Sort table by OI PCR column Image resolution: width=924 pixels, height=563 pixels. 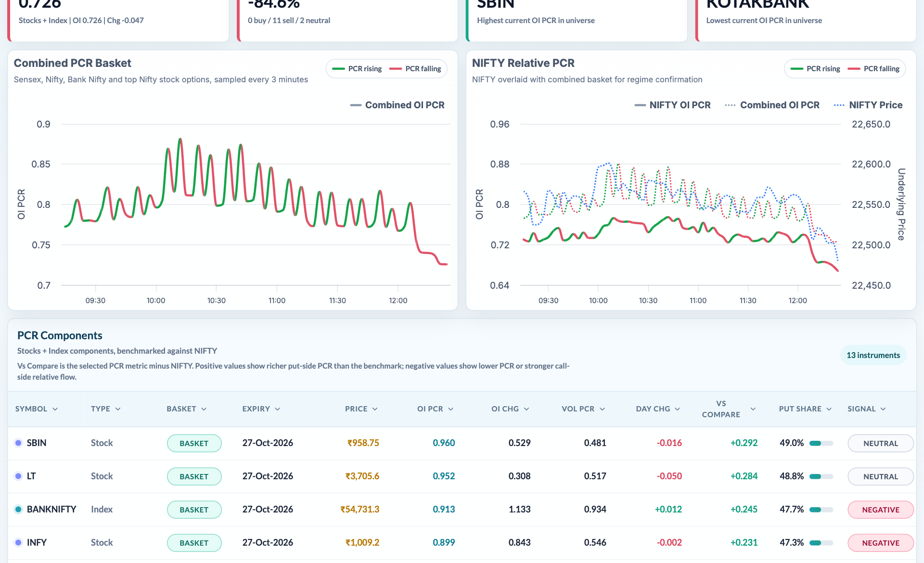pyautogui.click(x=436, y=409)
